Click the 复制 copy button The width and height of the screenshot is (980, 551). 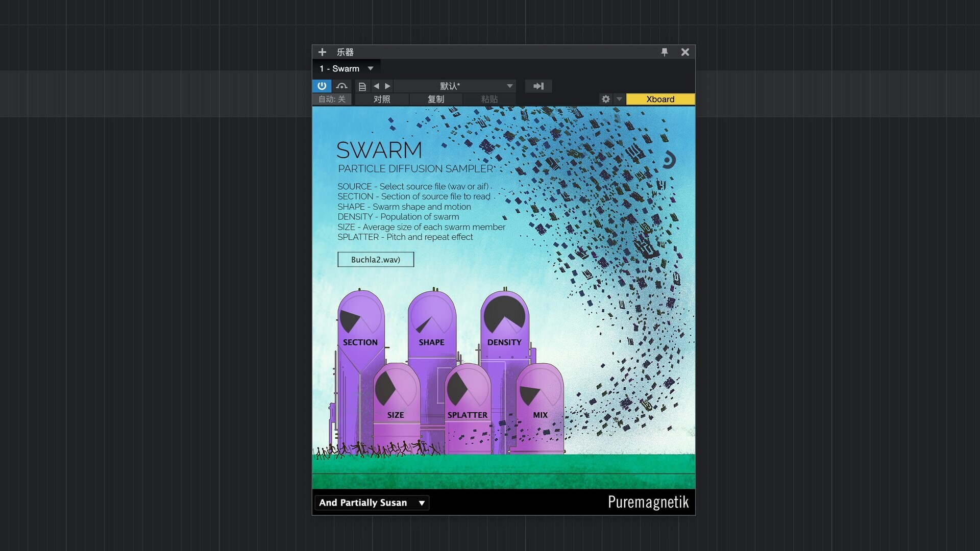pyautogui.click(x=436, y=99)
